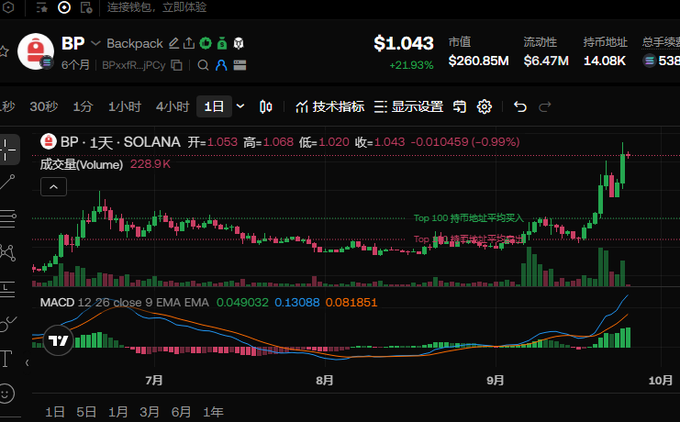This screenshot has width=680, height=422.
Task: Click the edit pencil icon beside Backpack
Action: coord(173,43)
